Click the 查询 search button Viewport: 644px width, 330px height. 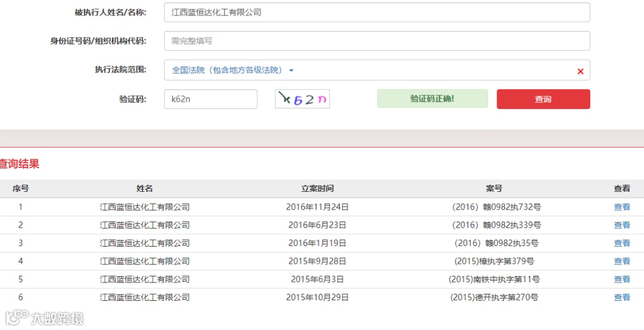[543, 99]
